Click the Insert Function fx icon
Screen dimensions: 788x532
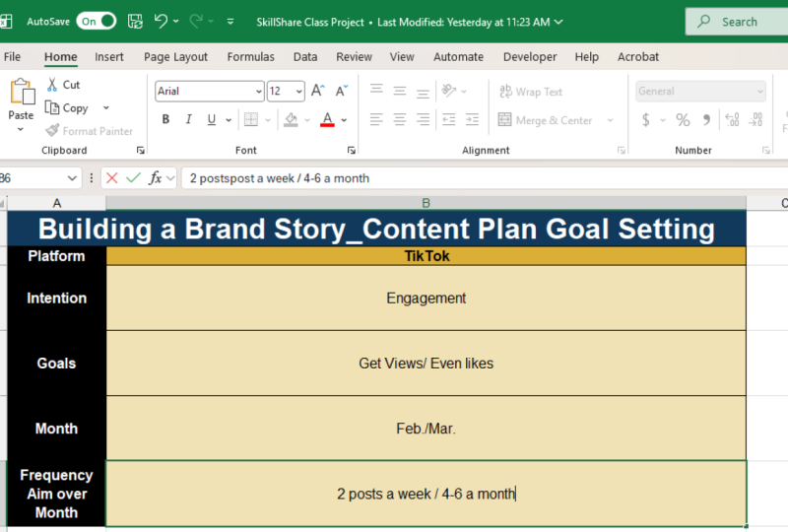pyautogui.click(x=155, y=178)
